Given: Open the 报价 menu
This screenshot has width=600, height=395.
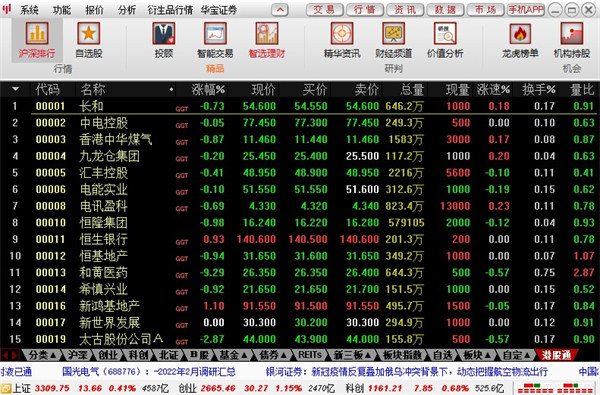Looking at the screenshot, I should click(x=94, y=10).
